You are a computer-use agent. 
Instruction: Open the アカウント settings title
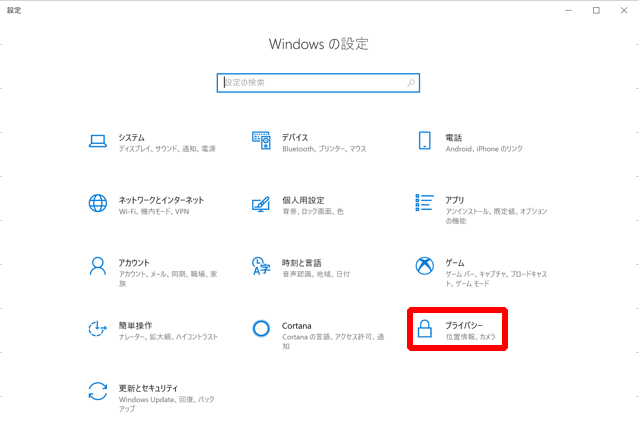point(134,263)
